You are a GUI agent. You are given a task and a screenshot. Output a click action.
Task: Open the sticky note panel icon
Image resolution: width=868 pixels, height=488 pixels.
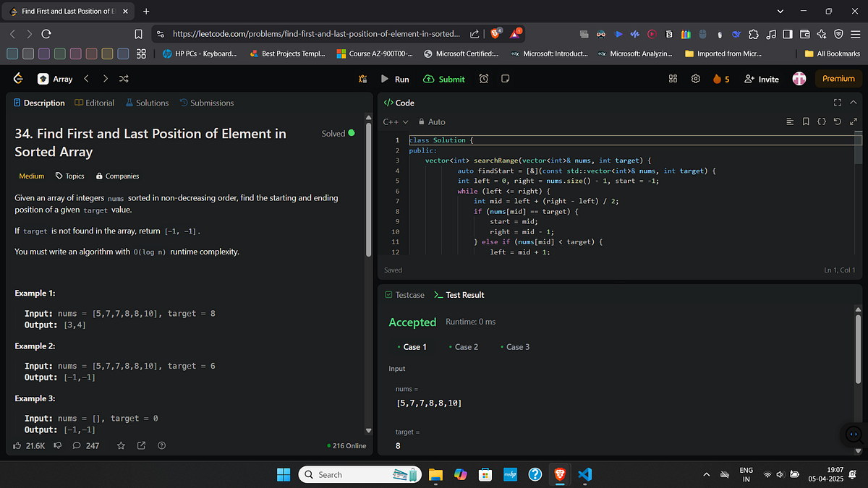pyautogui.click(x=504, y=80)
